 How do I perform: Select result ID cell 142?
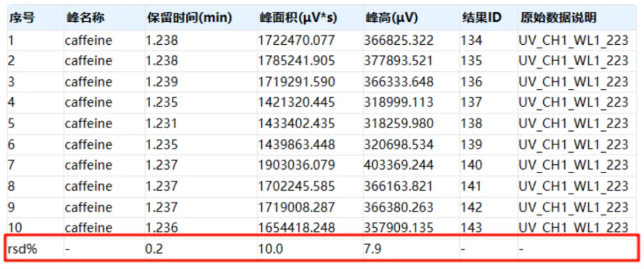[x=471, y=207]
